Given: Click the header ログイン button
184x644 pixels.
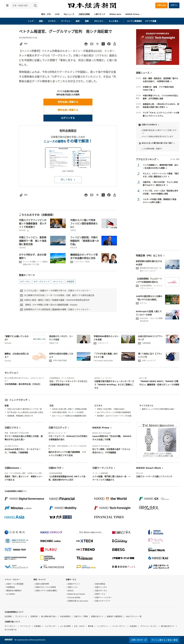Looking at the screenshot, I should pyautogui.click(x=174, y=5).
